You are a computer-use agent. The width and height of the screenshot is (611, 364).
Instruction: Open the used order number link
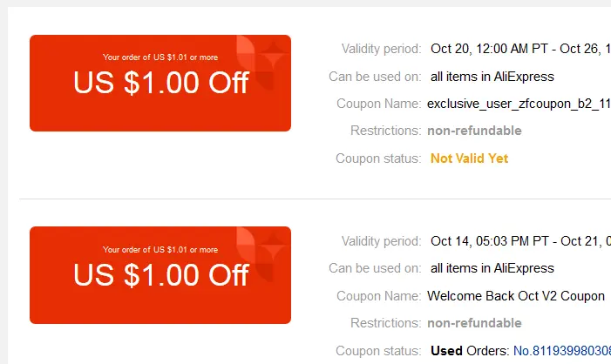click(x=562, y=351)
